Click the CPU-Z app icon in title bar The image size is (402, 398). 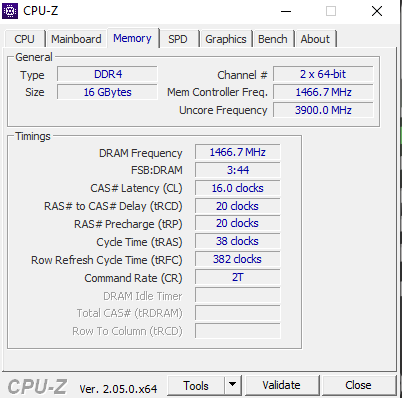10,11
